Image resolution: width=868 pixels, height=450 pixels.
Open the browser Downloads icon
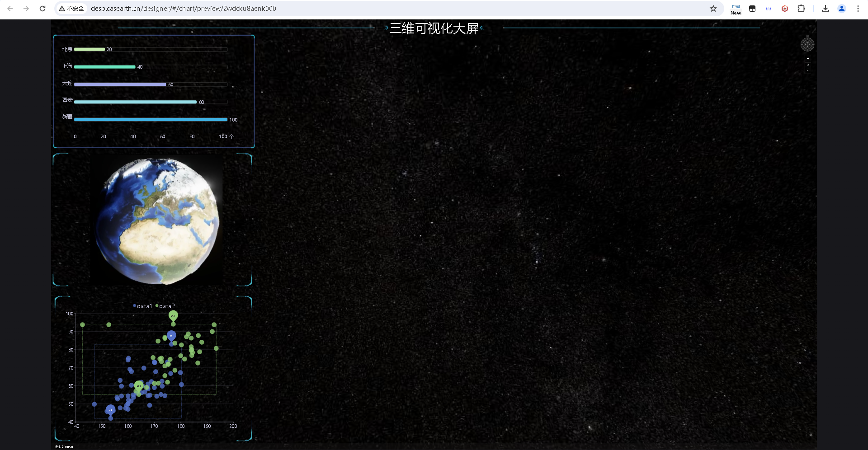point(825,9)
